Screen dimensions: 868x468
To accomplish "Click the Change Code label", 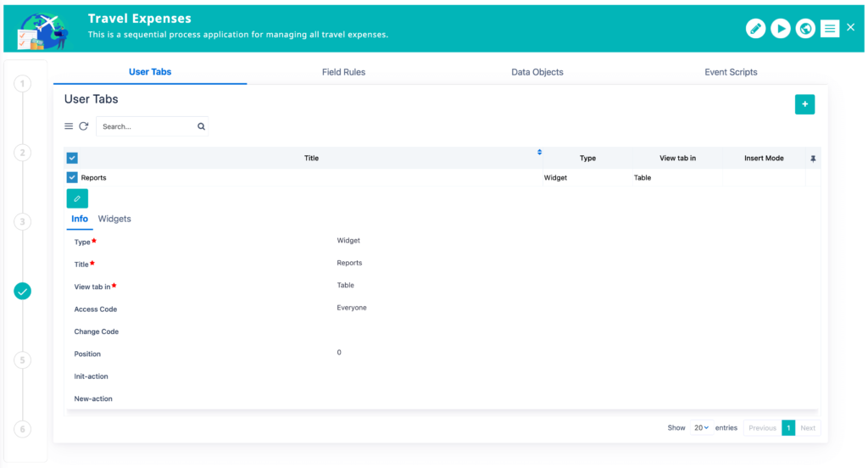I will coord(97,331).
